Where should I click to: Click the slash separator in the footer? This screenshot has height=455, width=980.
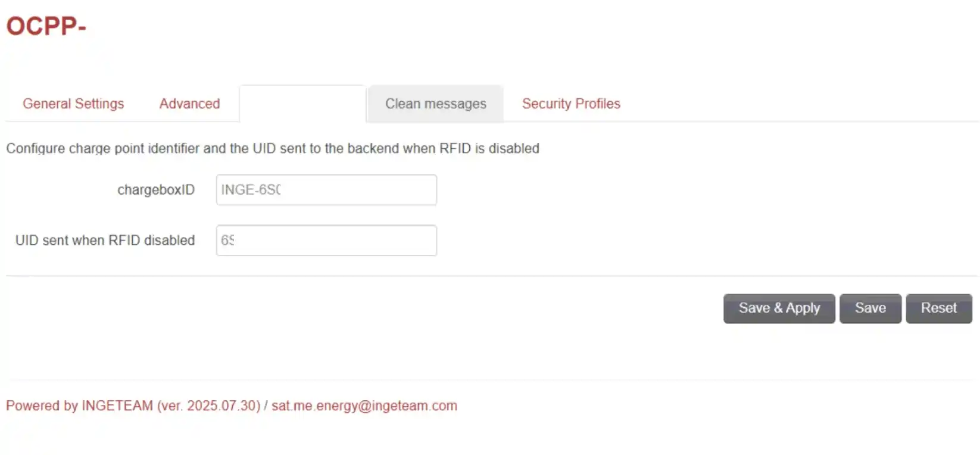point(266,406)
